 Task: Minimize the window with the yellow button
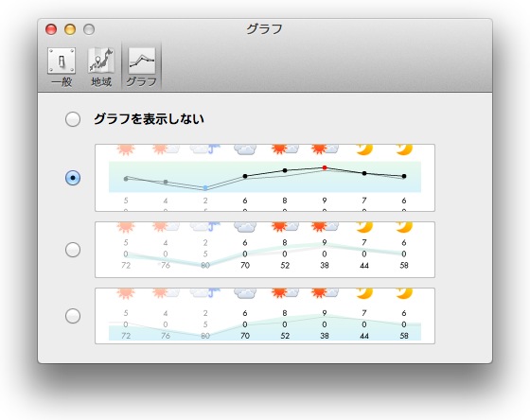(x=70, y=29)
